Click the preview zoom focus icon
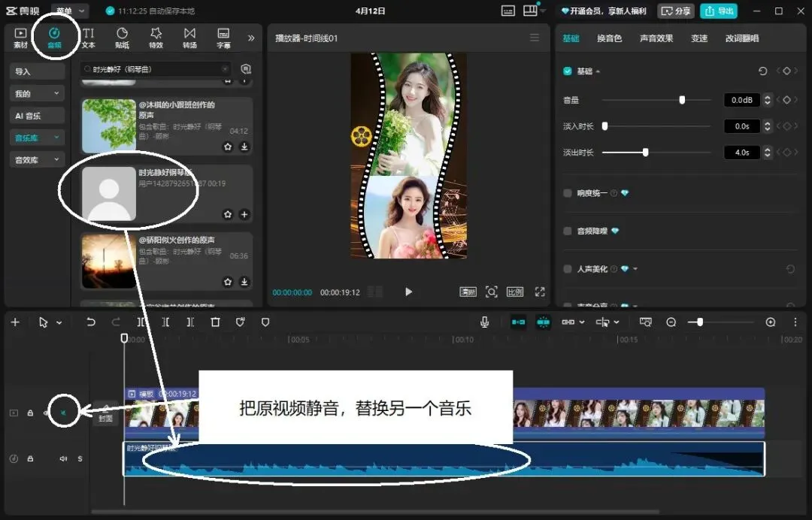The height and width of the screenshot is (520, 812). click(492, 292)
